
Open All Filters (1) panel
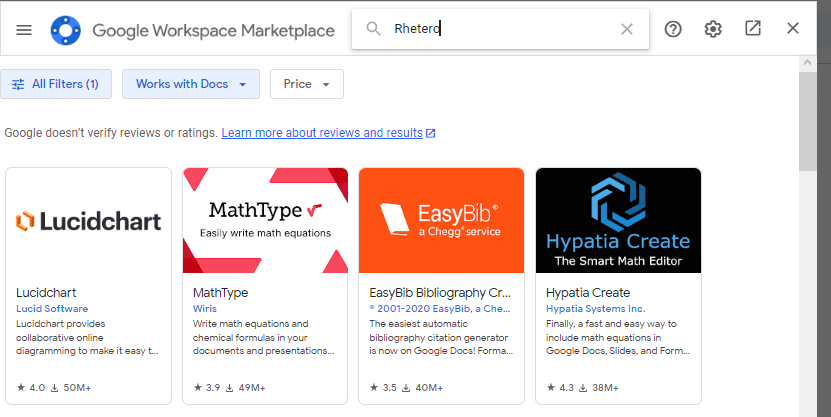(x=56, y=84)
